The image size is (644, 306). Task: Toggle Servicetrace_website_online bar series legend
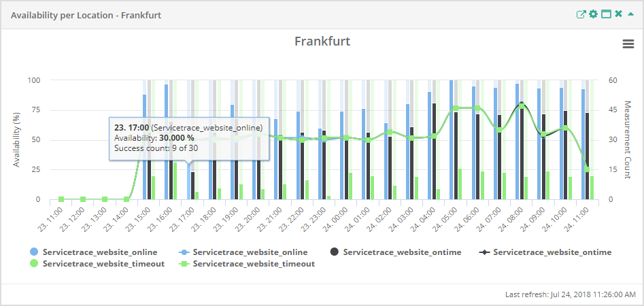click(94, 252)
